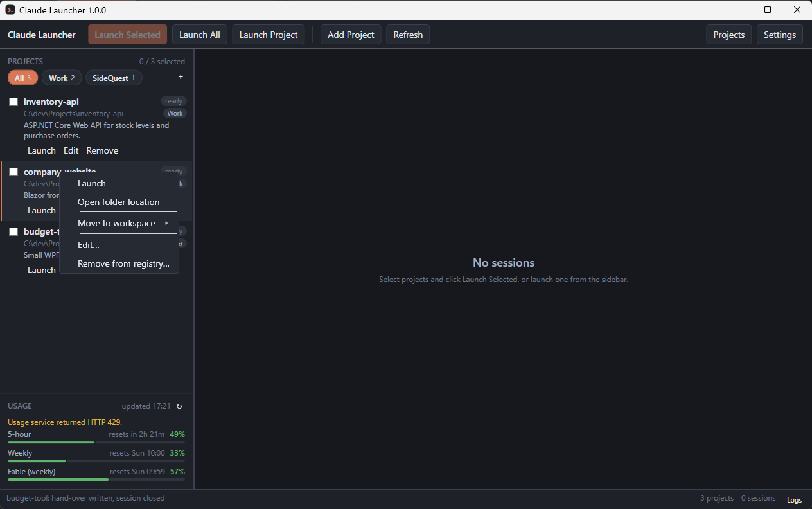Click the Claude Launcher app icon in title bar
The height and width of the screenshot is (509, 812).
click(10, 10)
